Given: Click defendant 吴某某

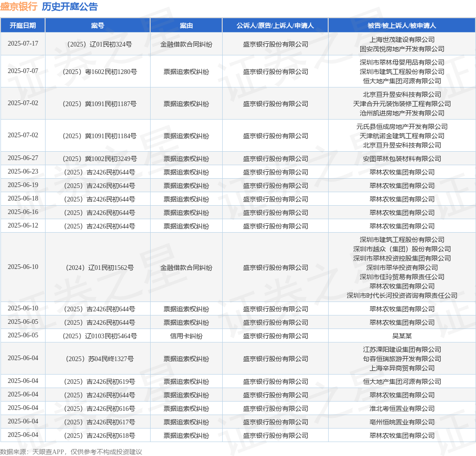Looking at the screenshot, I should (x=402, y=336).
